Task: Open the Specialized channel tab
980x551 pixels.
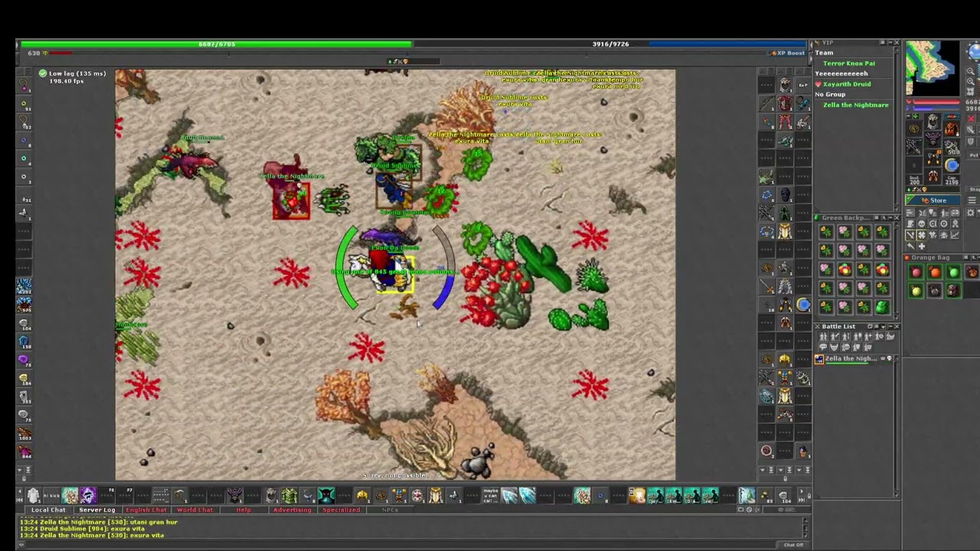Action: [x=341, y=510]
